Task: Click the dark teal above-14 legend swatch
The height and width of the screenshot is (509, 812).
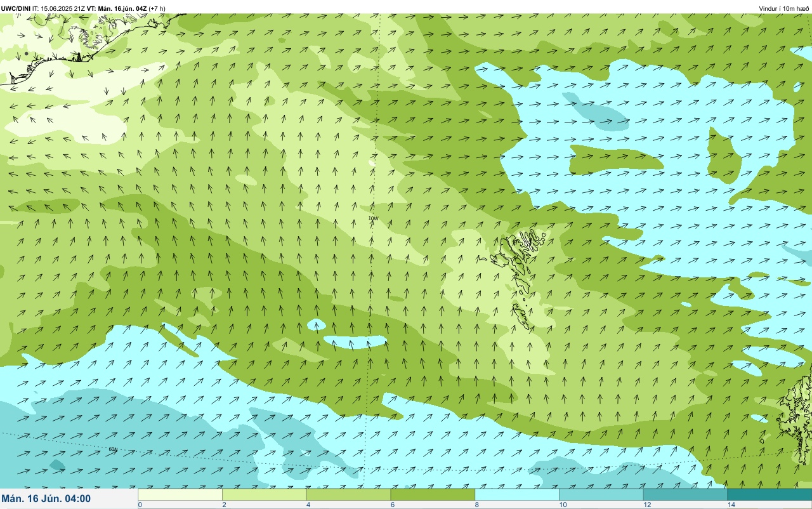Action: [769, 494]
